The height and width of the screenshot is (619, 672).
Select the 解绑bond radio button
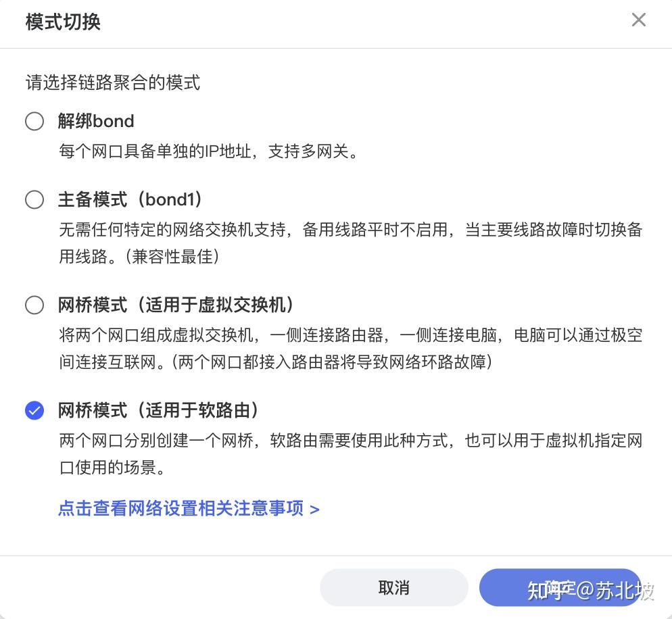[34, 121]
